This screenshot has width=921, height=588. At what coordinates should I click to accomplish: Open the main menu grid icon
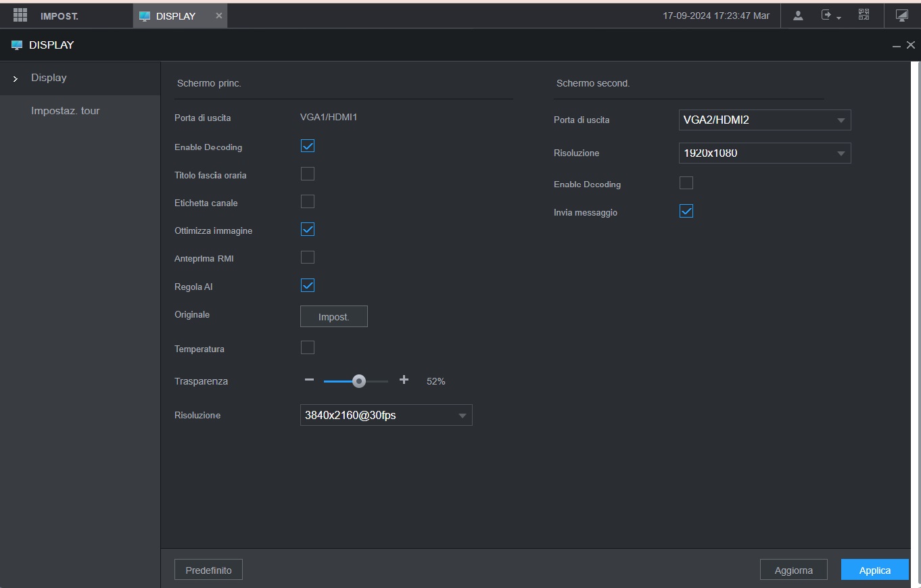tap(20, 15)
